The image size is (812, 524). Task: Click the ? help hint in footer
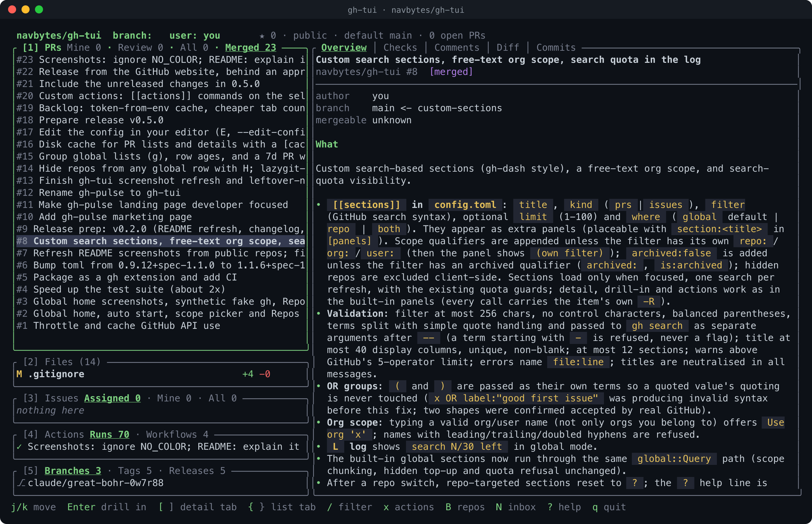[x=564, y=507]
